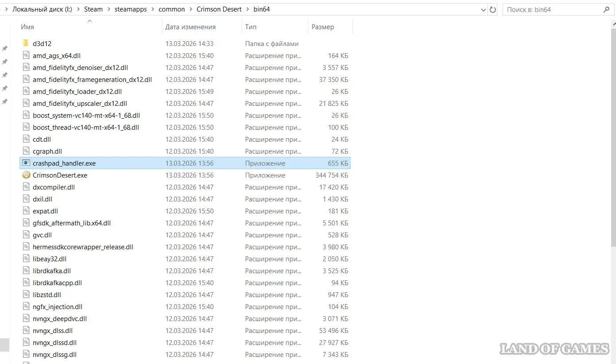
Task: Click the amd_ags_x64.dll file icon
Action: [x=26, y=55]
